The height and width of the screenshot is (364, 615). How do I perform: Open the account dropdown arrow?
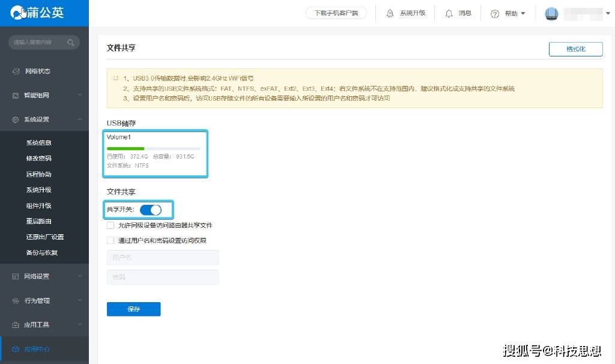[608, 13]
